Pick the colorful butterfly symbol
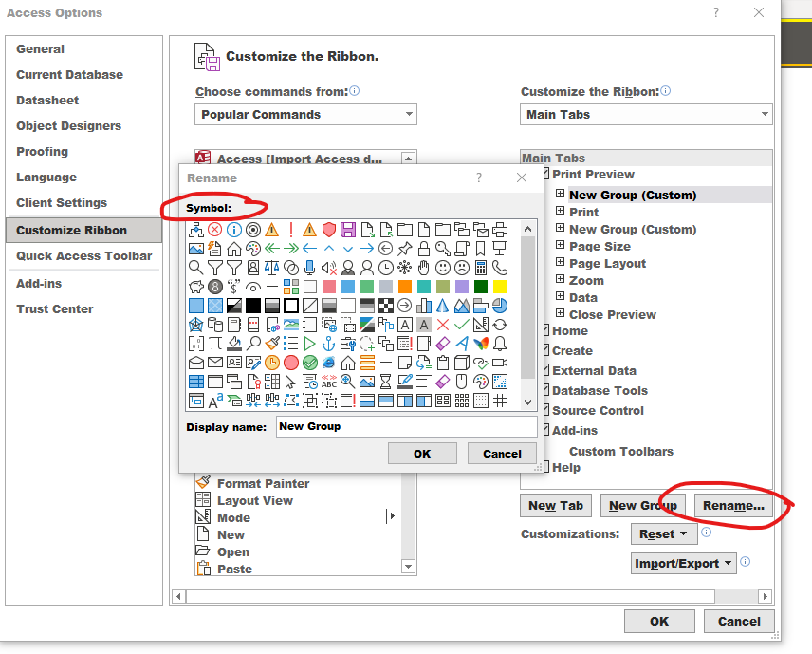The image size is (812, 654). coord(481,344)
